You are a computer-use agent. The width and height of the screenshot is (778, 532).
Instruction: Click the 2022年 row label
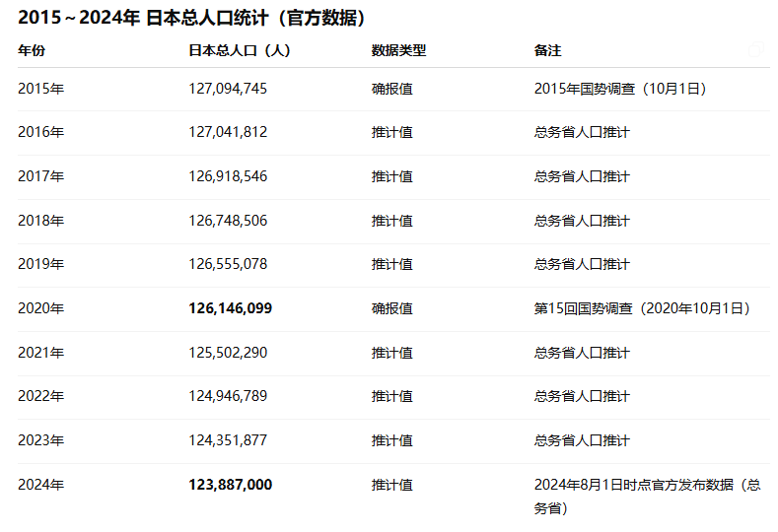click(40, 396)
